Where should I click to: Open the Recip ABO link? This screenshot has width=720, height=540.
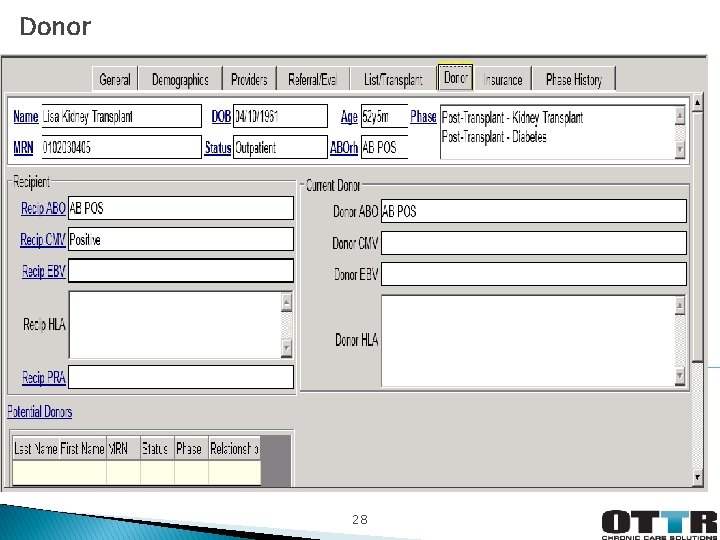pyautogui.click(x=43, y=208)
